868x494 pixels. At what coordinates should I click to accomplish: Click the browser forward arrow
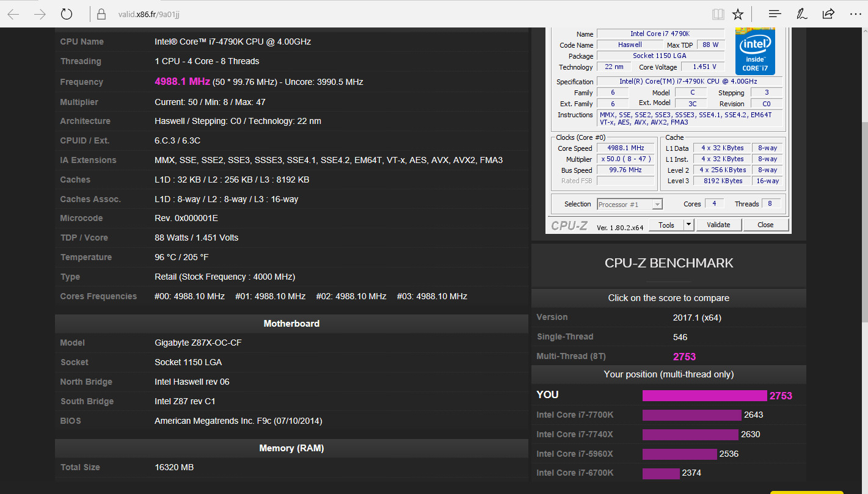point(40,14)
